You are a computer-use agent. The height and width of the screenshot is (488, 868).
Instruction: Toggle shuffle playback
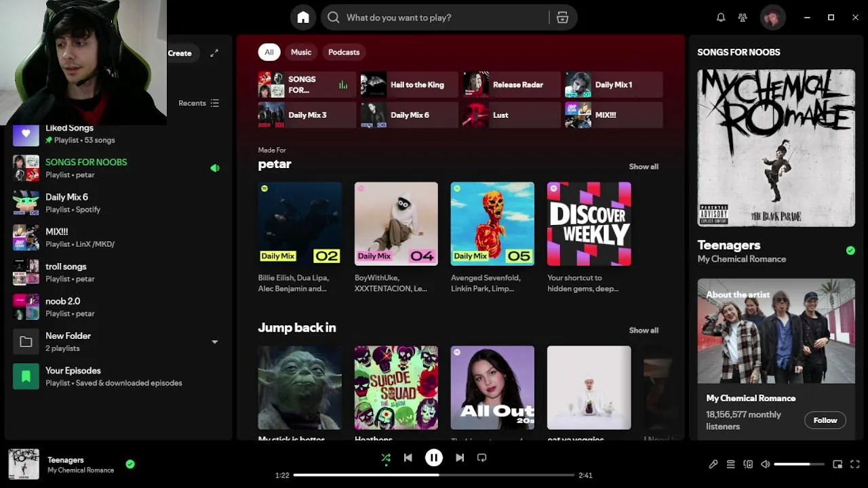(x=386, y=458)
